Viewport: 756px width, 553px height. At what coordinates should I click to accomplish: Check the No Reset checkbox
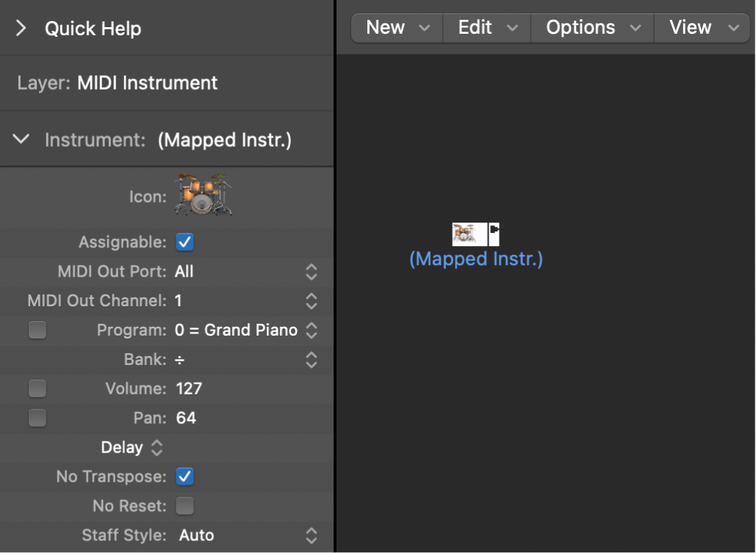point(184,506)
